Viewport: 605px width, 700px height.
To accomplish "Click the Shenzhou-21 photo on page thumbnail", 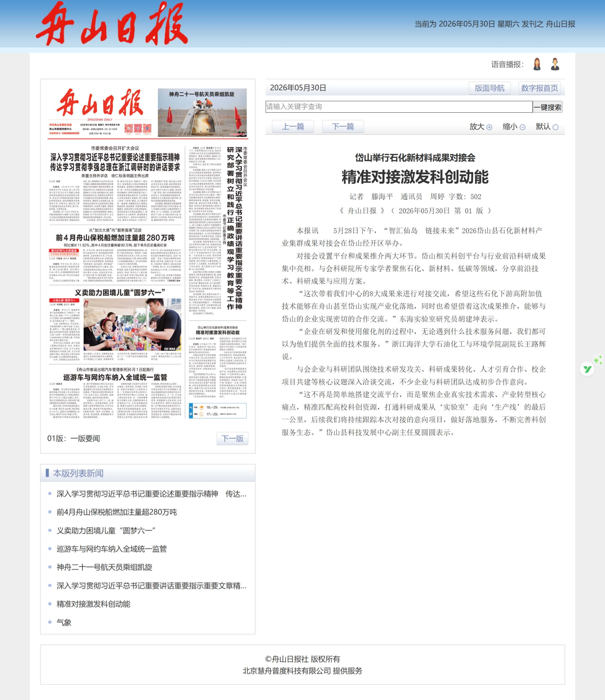I will (202, 113).
